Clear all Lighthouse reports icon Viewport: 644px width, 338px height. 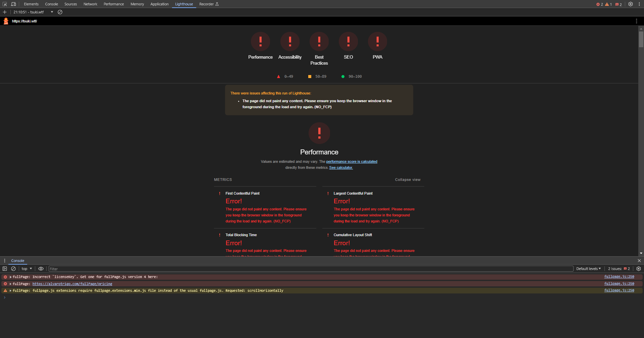point(60,12)
